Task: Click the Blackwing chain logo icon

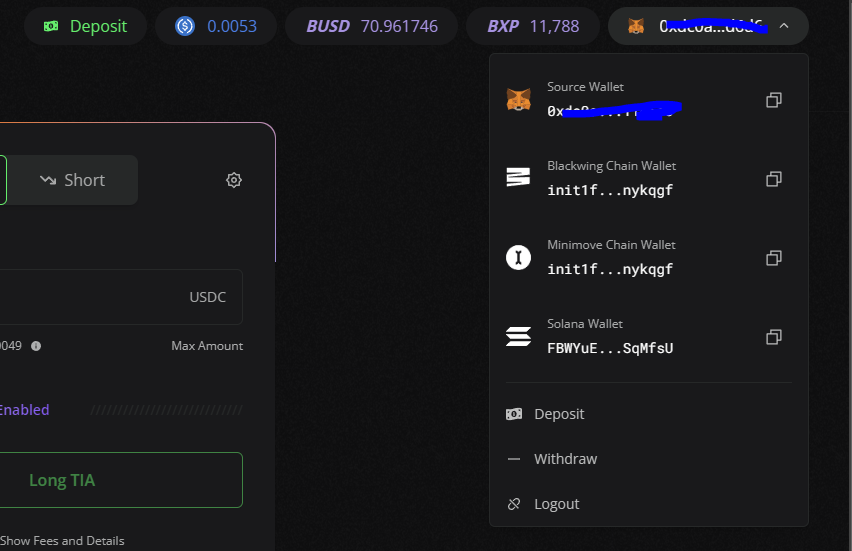Action: tap(518, 177)
